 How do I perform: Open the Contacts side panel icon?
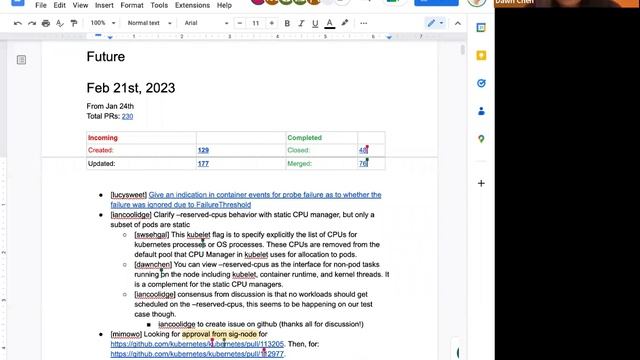click(481, 111)
